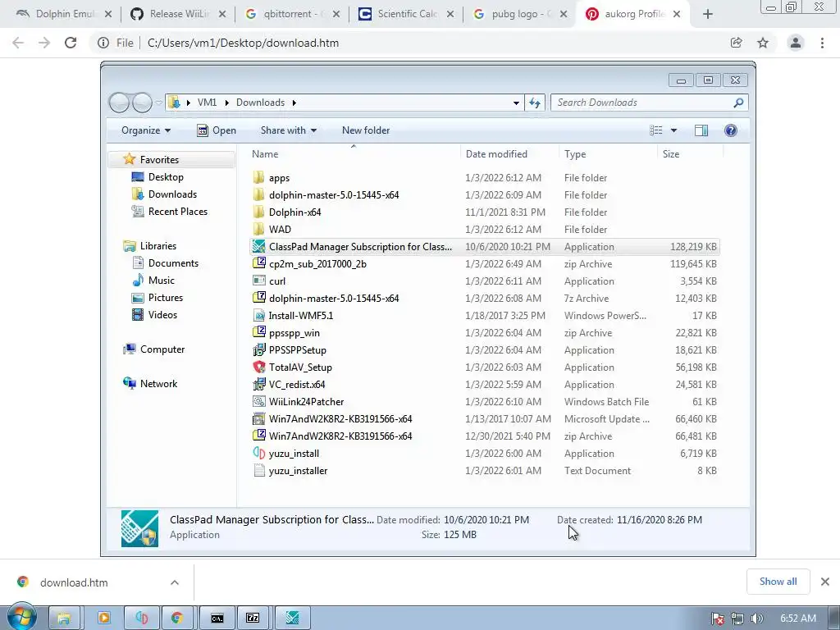Click the ClassPad Manager application file icon
Screen dimensions: 840x630
click(258, 246)
